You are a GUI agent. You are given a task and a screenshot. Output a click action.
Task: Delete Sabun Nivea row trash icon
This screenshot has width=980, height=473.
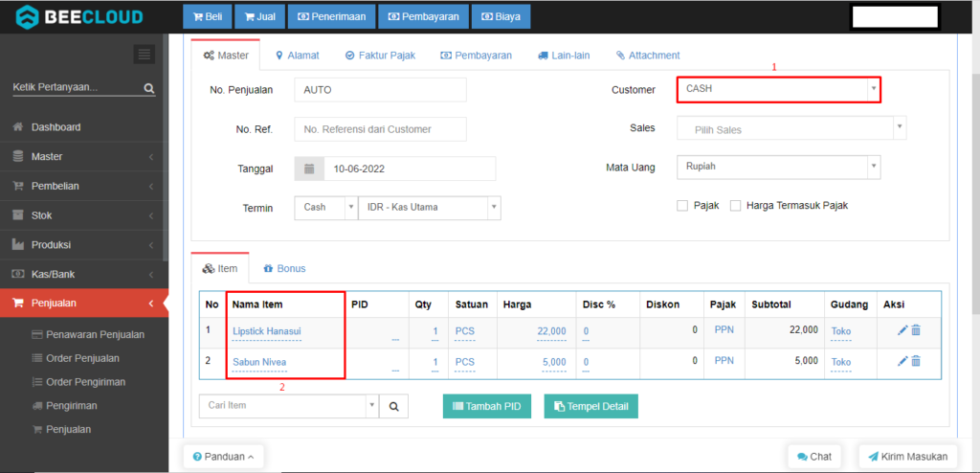pyautogui.click(x=916, y=361)
